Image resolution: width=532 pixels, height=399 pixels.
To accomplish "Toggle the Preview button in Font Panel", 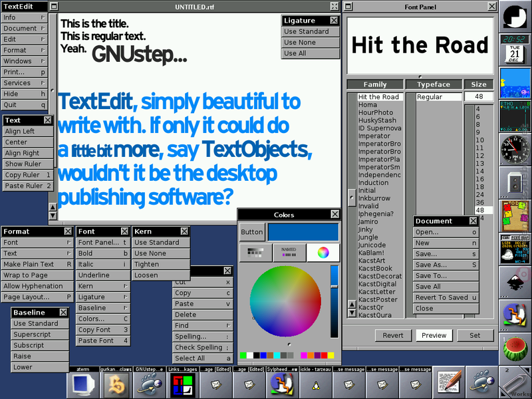I will [x=434, y=335].
